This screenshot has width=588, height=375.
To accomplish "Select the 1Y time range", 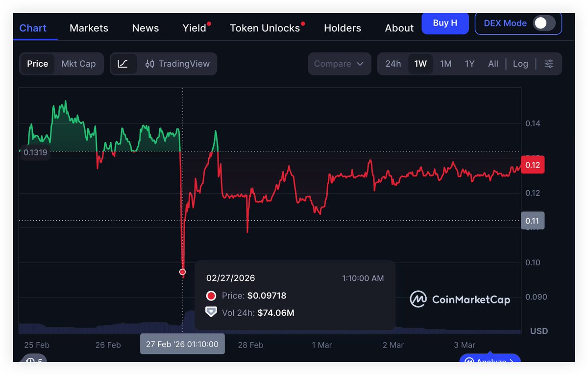I will pyautogui.click(x=469, y=64).
